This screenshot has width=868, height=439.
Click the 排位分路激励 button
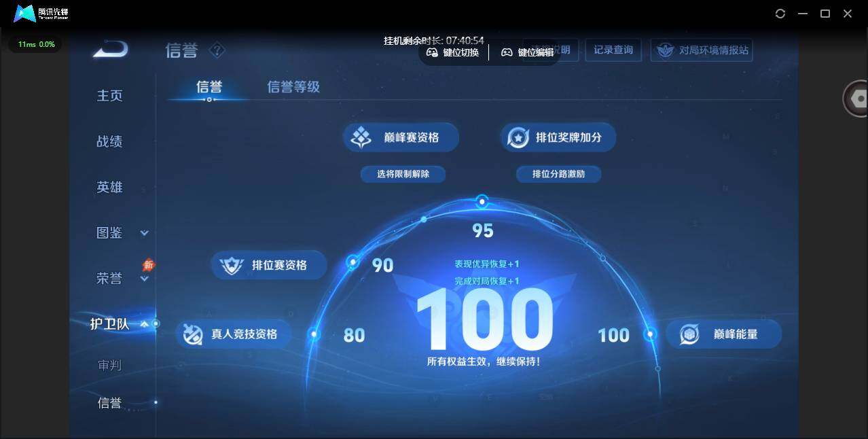coord(558,174)
